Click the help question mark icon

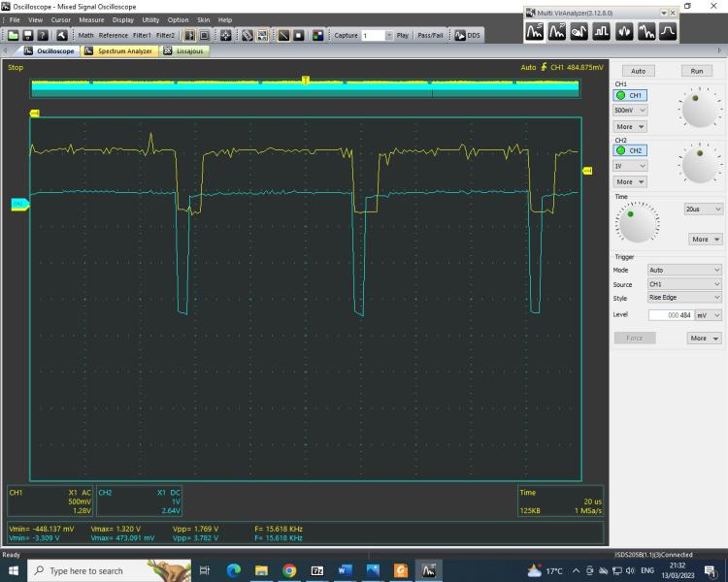coord(43,35)
